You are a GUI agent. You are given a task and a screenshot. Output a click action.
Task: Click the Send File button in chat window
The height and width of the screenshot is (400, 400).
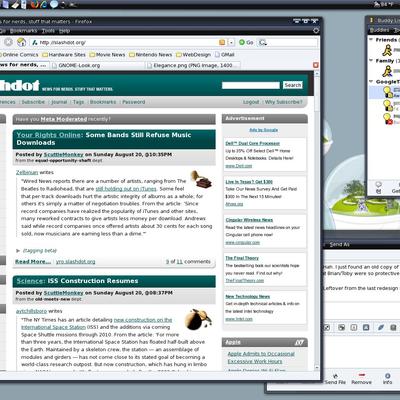335,379
